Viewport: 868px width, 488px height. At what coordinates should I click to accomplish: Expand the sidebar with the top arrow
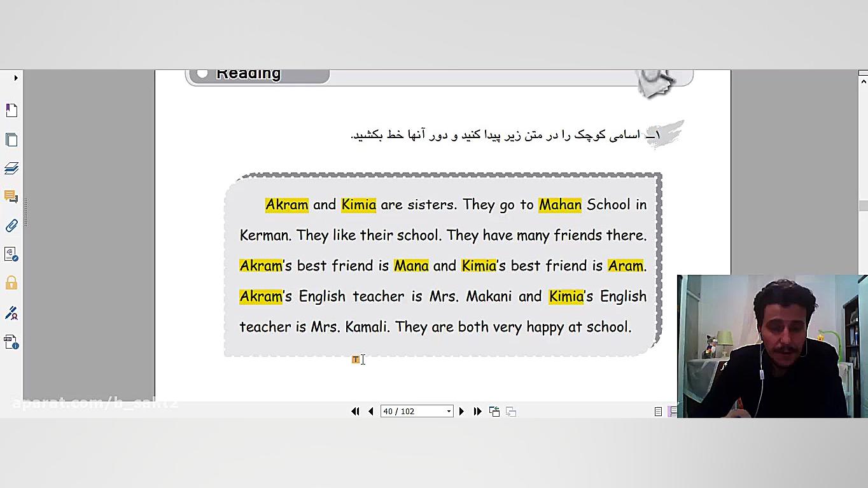[x=16, y=78]
